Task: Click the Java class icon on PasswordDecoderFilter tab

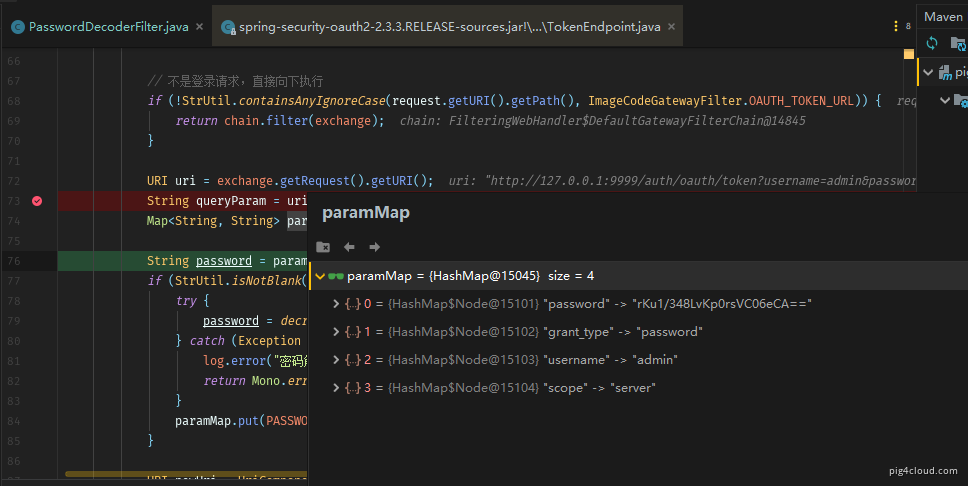Action: [18, 27]
